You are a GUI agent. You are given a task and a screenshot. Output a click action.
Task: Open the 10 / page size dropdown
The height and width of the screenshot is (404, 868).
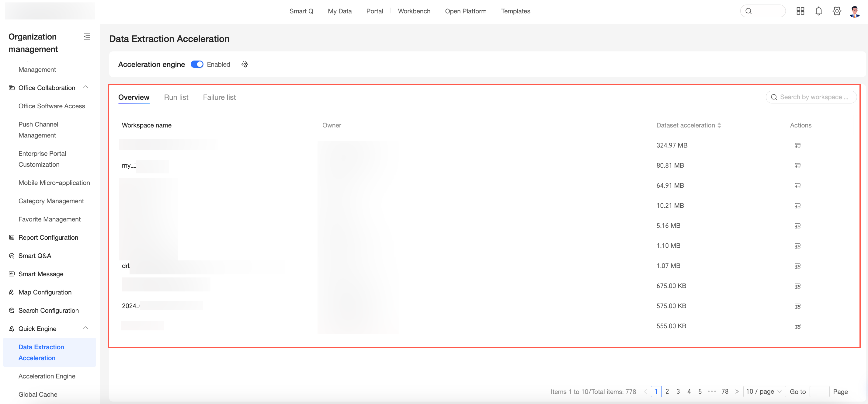click(764, 391)
